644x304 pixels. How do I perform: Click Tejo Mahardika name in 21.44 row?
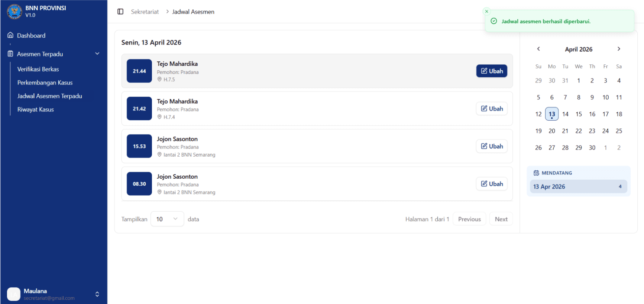point(177,64)
